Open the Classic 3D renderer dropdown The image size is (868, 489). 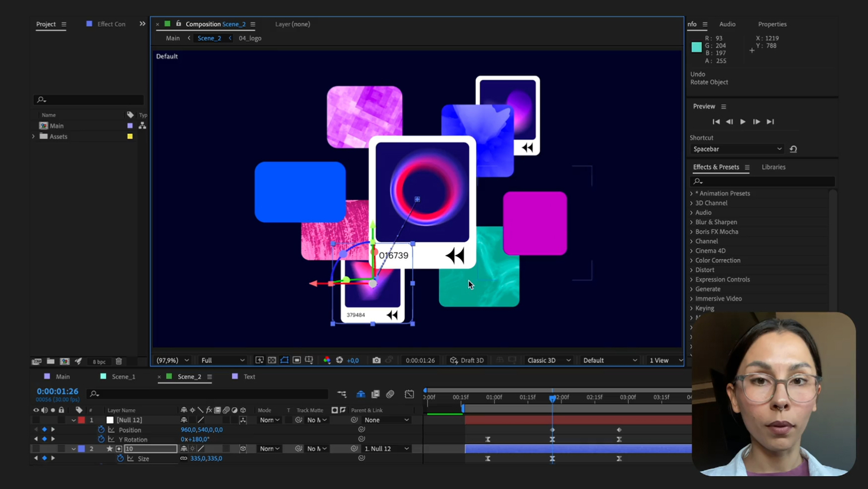click(548, 361)
